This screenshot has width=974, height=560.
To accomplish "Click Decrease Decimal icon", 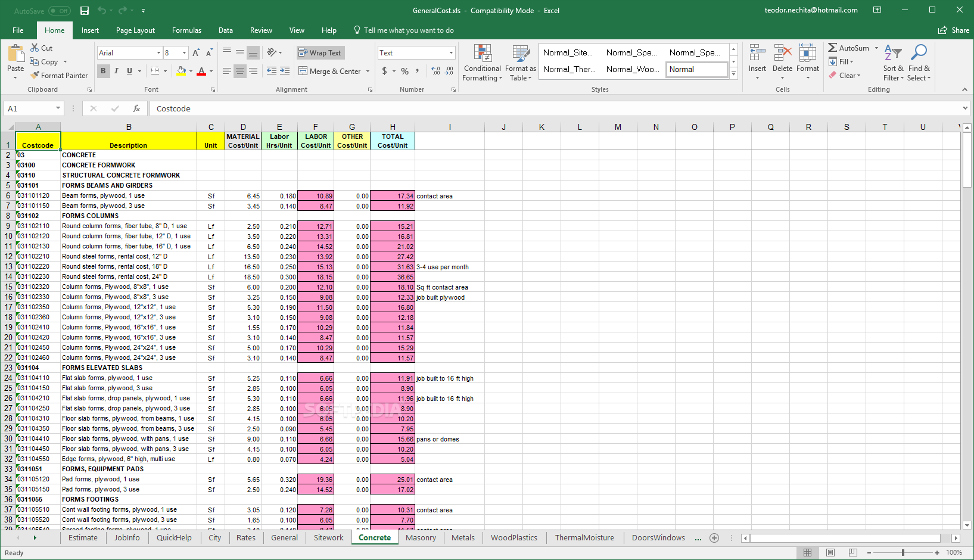I will tap(449, 71).
